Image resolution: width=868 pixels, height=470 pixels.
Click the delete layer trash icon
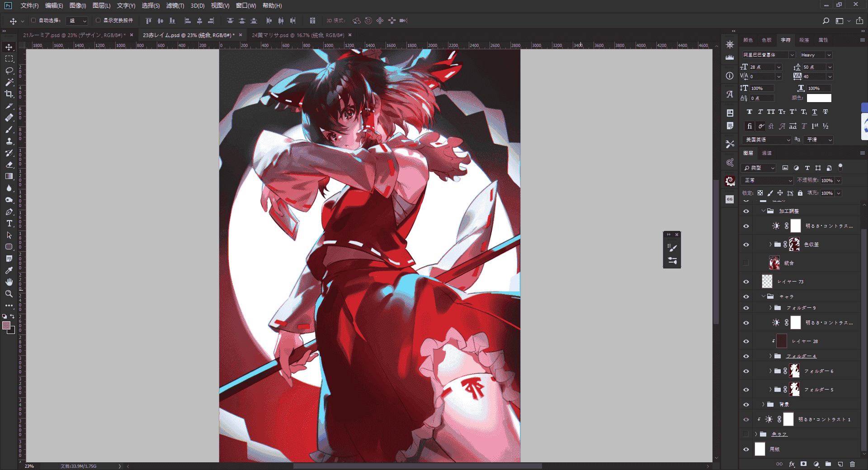[852, 464]
